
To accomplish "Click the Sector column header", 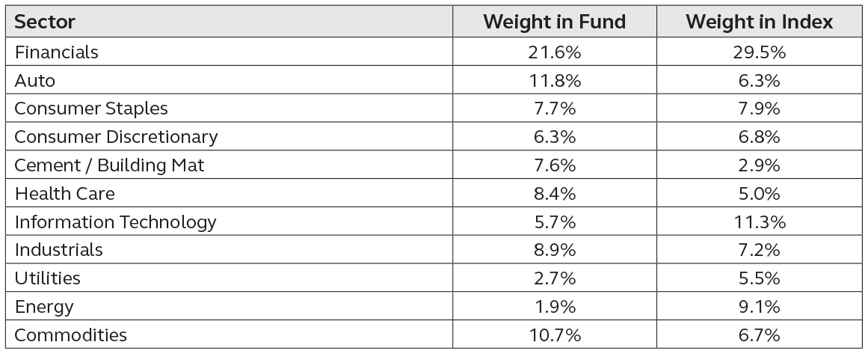I will 44,22.
